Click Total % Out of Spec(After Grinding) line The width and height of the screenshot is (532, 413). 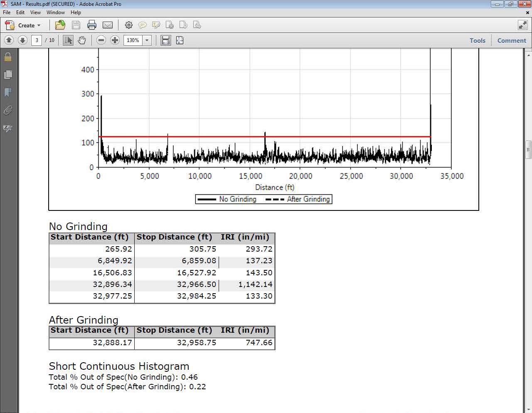tap(127, 387)
